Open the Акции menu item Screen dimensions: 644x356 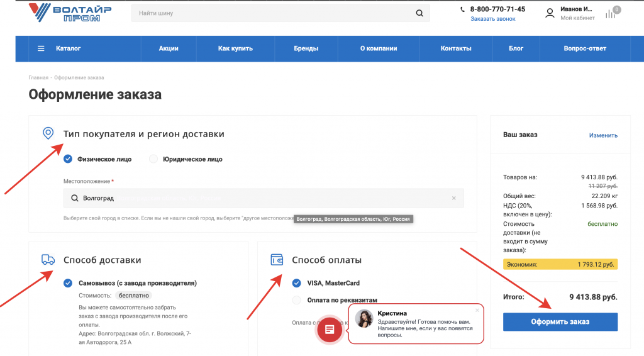click(169, 48)
